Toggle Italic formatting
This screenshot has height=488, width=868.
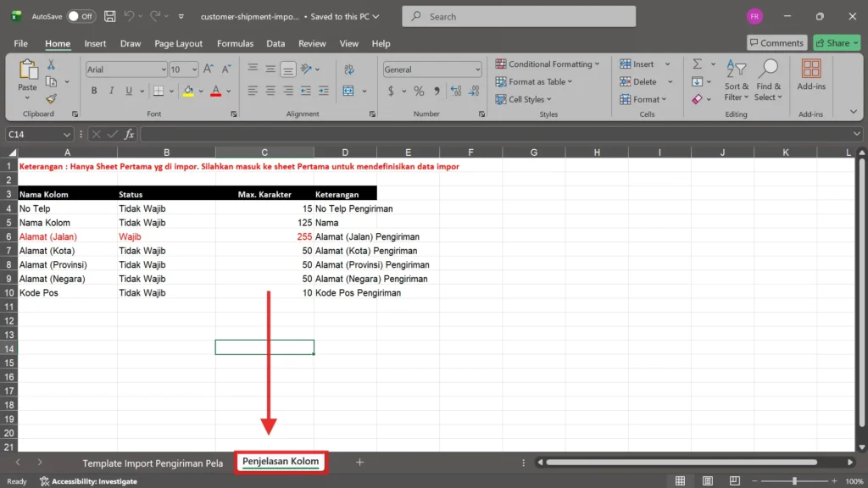111,91
